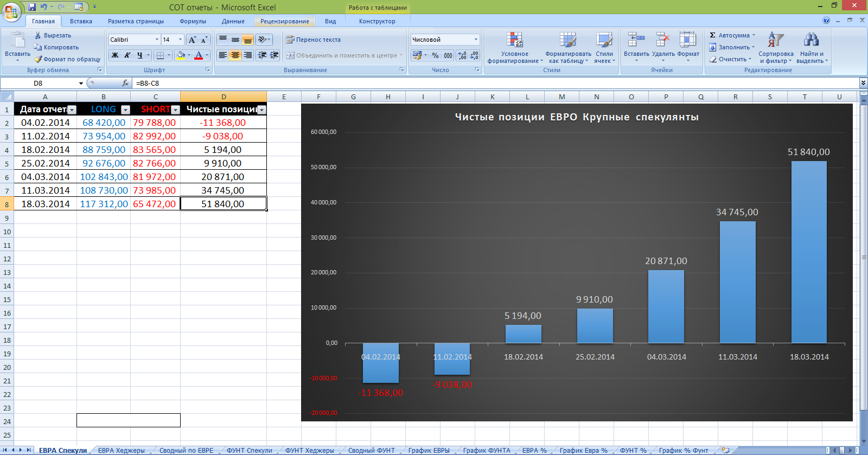Click the chart title text
The width and height of the screenshot is (868, 455).
pos(577,117)
